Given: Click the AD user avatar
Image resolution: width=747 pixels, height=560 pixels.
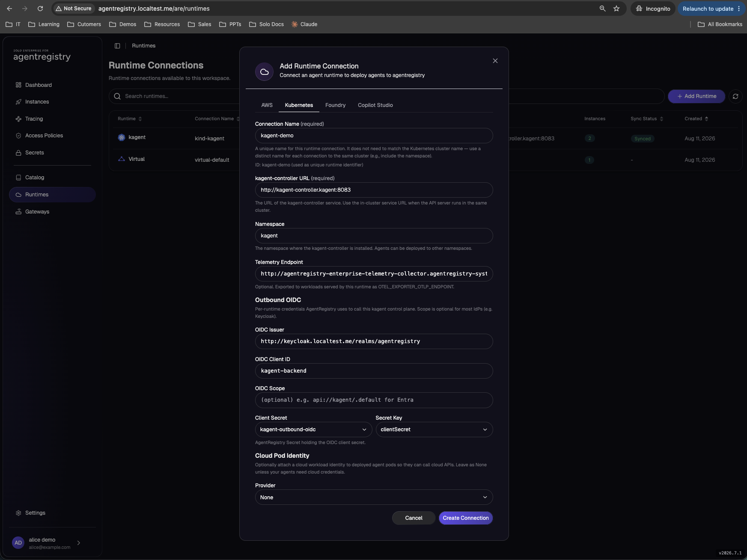Looking at the screenshot, I should coord(18,543).
